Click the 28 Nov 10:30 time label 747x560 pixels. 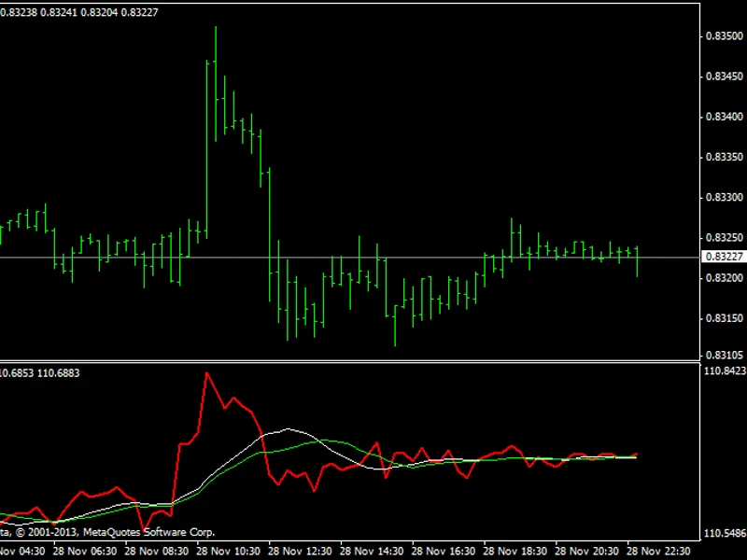click(228, 552)
